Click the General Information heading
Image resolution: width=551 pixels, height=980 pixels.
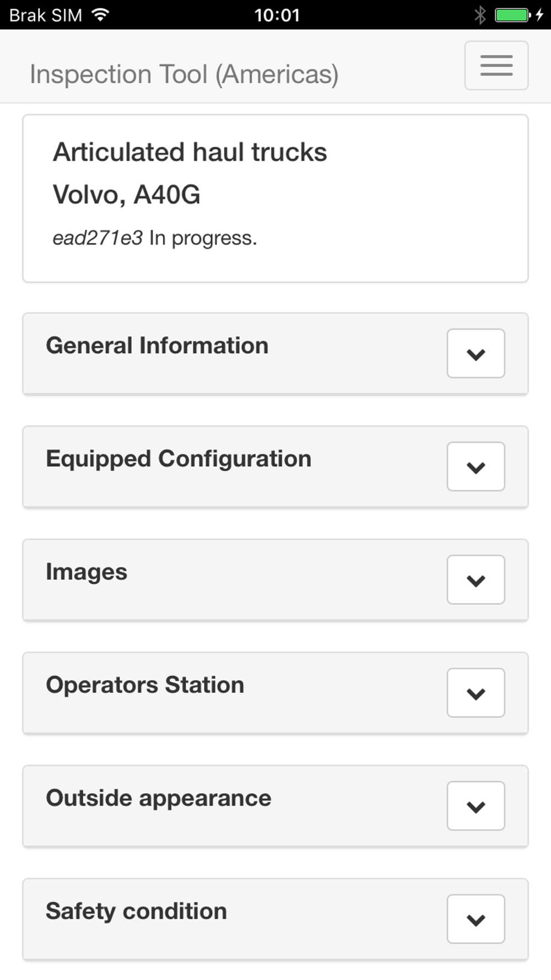point(157,346)
